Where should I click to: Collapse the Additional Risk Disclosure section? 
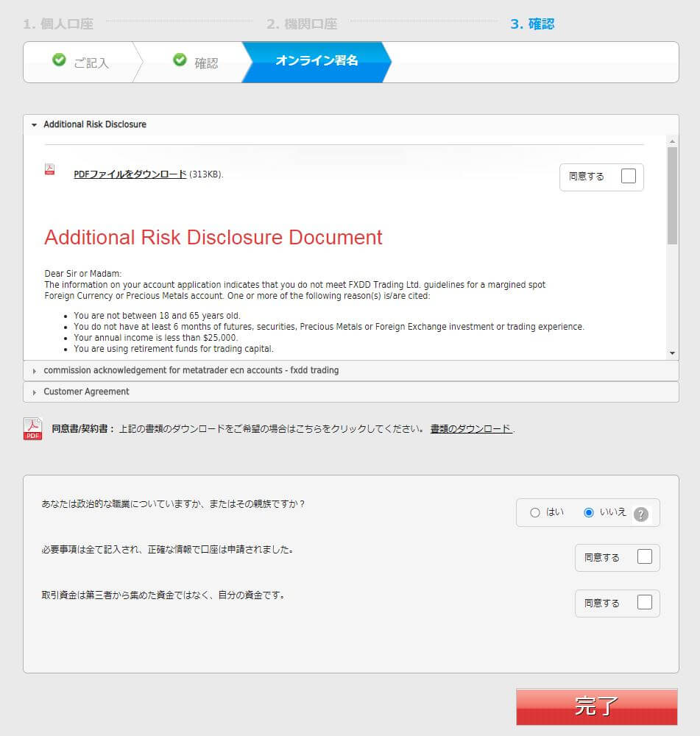coord(34,124)
